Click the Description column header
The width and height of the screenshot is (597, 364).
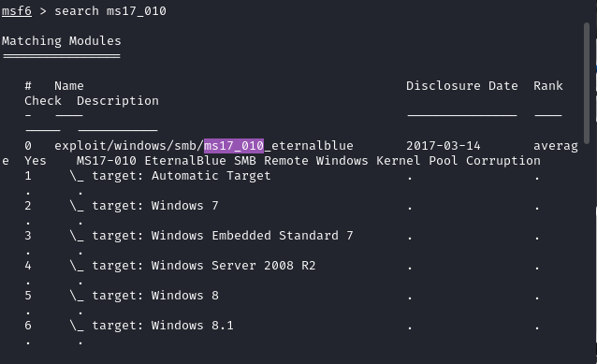click(x=118, y=101)
